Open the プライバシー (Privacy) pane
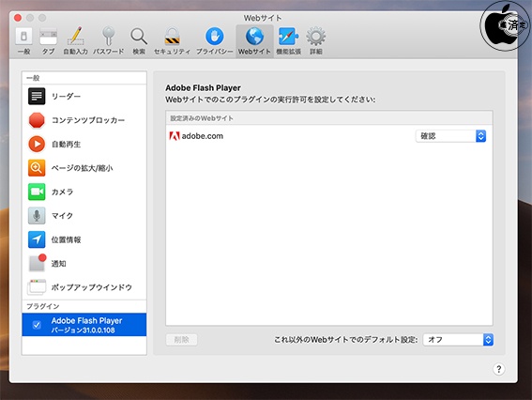 (215, 40)
